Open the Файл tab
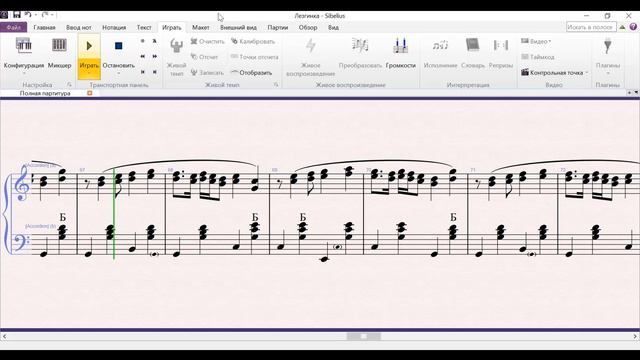The image size is (640, 360). click(13, 27)
